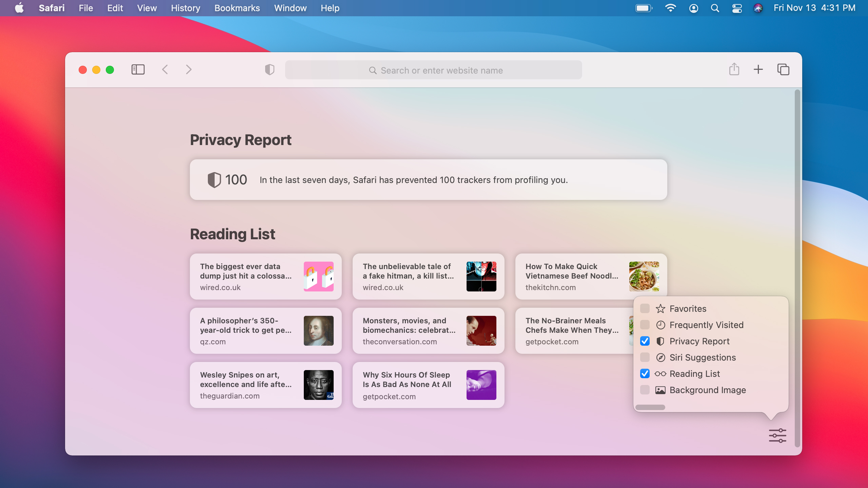Click the compass icon next to Siri Suggestions

(660, 358)
